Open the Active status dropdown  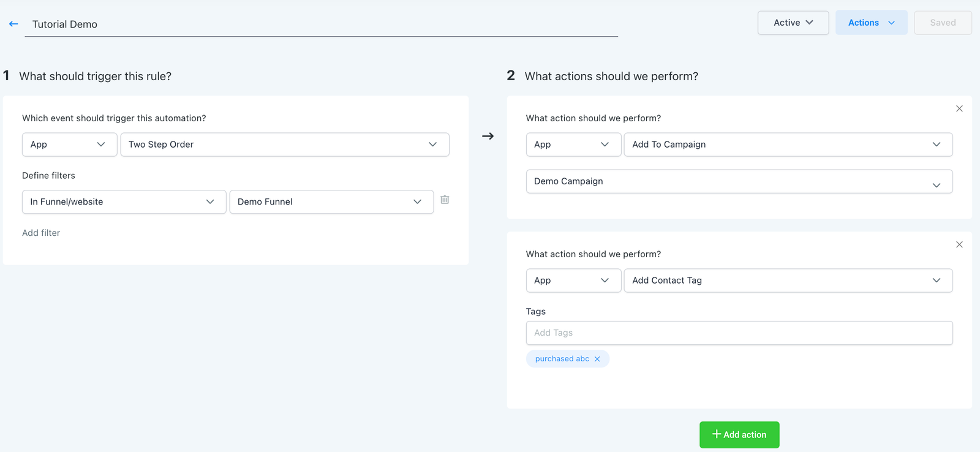coord(793,23)
